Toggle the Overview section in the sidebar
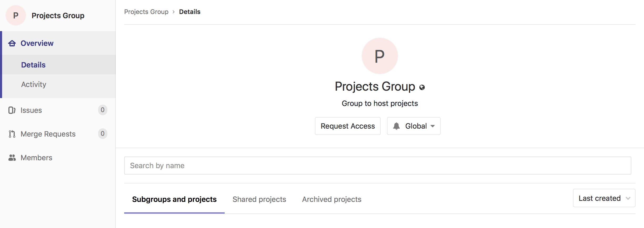Image resolution: width=644 pixels, height=228 pixels. click(x=37, y=43)
